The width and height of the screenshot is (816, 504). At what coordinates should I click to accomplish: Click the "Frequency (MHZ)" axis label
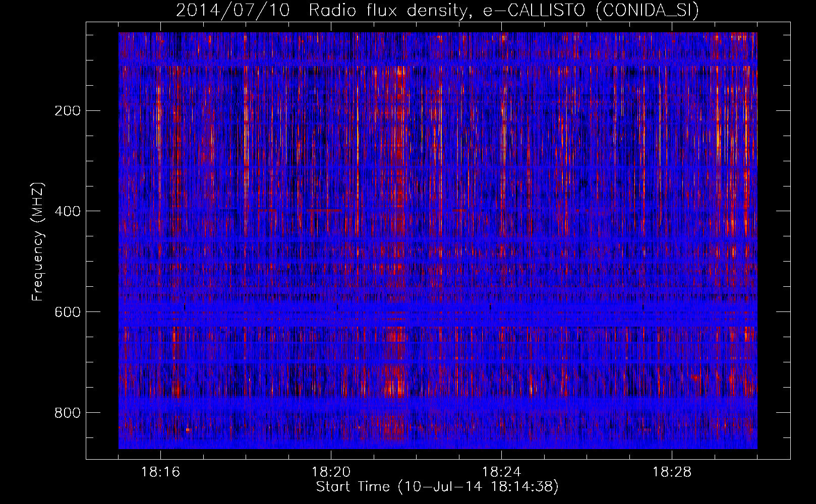38,241
